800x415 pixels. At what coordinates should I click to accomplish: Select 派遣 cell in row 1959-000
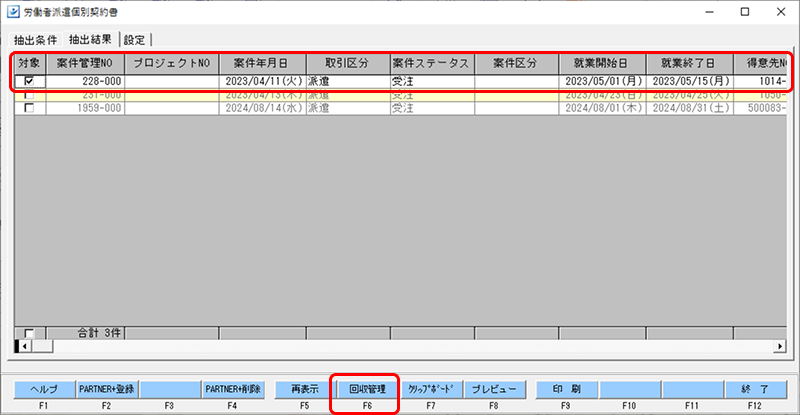(348, 108)
